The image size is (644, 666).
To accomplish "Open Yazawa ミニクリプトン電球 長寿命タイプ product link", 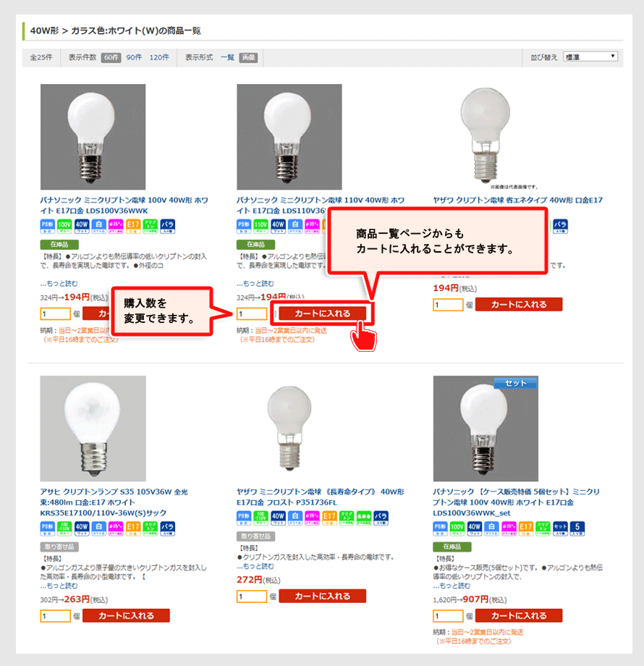I will pyautogui.click(x=320, y=497).
